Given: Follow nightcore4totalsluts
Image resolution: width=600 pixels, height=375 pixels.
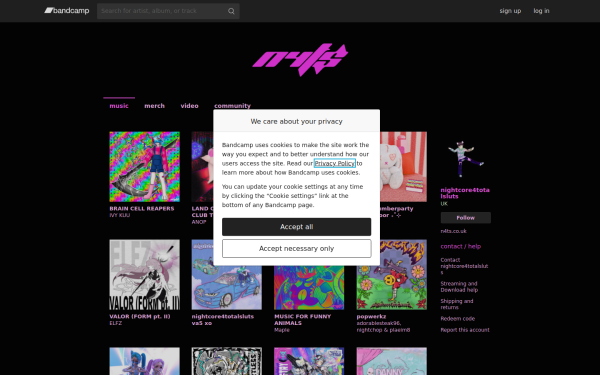Looking at the screenshot, I should point(466,218).
